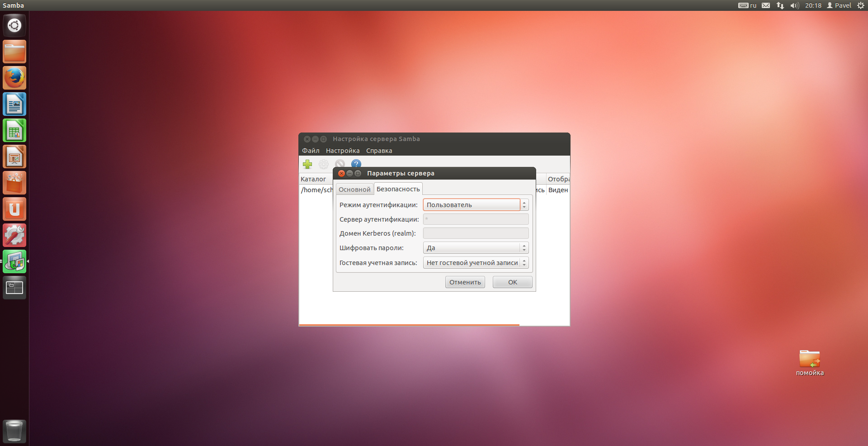Open LibreOffice Writer from the launcher

coord(14,104)
